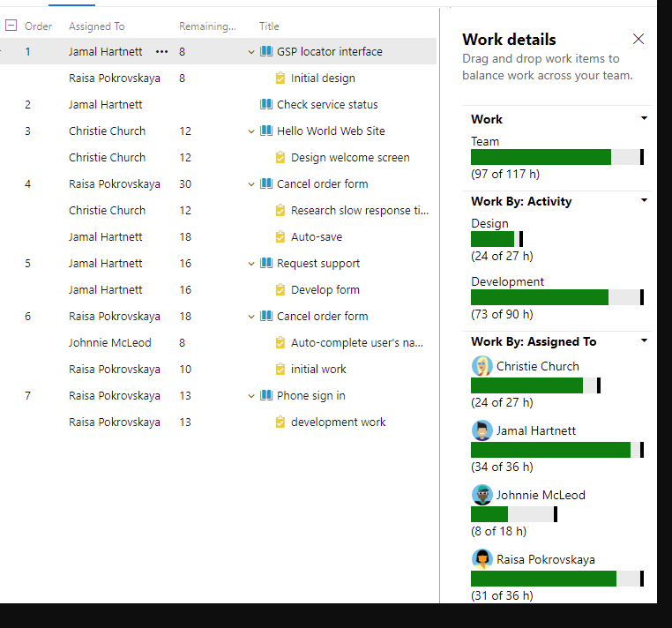Click the initial work task icon
The width and height of the screenshot is (672, 628).
tap(280, 369)
